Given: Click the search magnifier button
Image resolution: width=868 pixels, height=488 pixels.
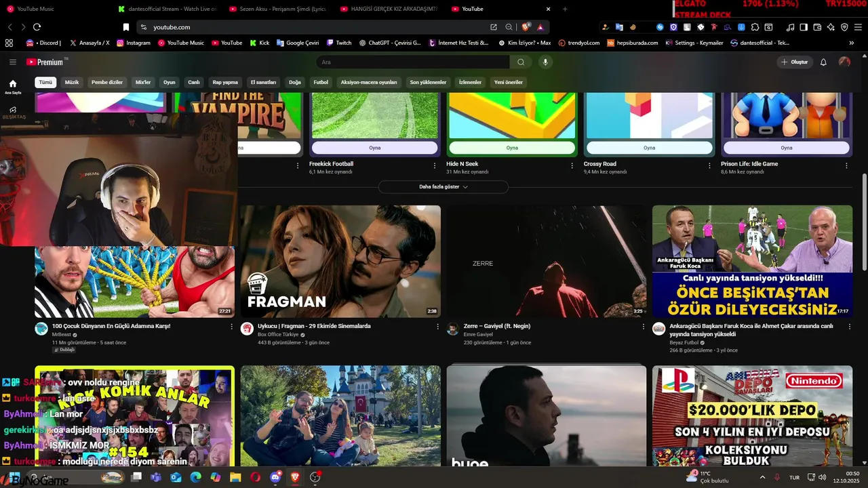Looking at the screenshot, I should click(521, 62).
